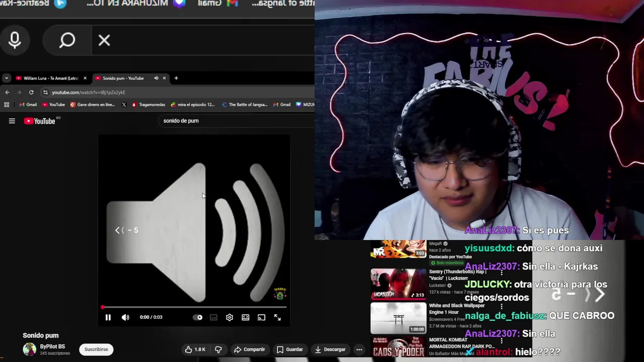The width and height of the screenshot is (644, 362).
Task: Open ByPilot BS channel name link
Action: tap(52, 346)
